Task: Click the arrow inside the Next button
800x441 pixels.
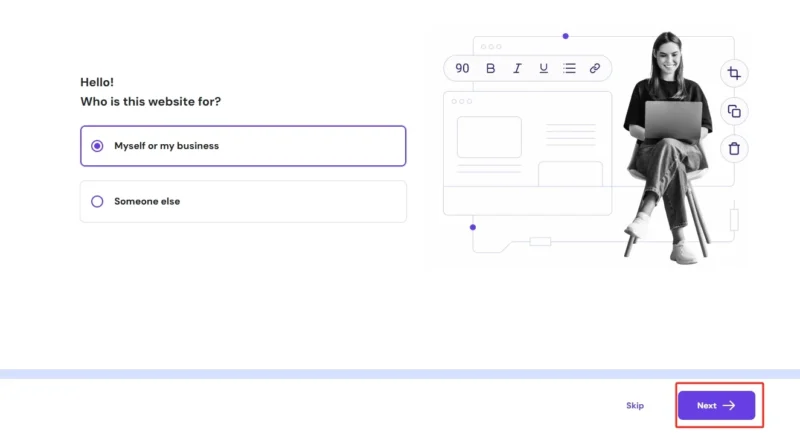Action: 729,405
